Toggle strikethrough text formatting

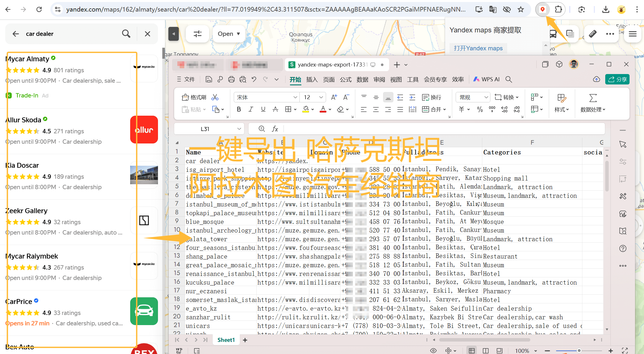[275, 109]
